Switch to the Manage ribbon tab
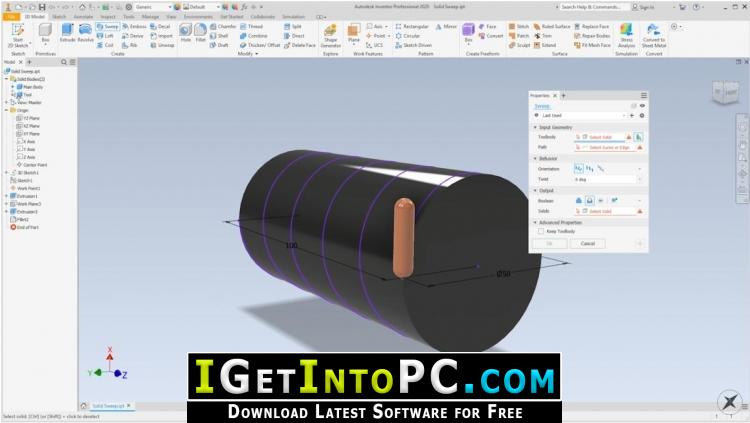This screenshot has height=423, width=750. 150,17
